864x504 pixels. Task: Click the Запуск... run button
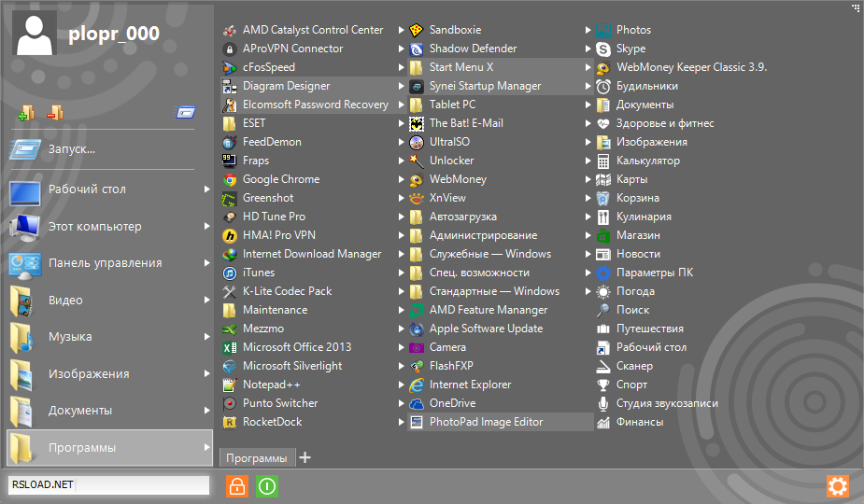click(x=72, y=149)
